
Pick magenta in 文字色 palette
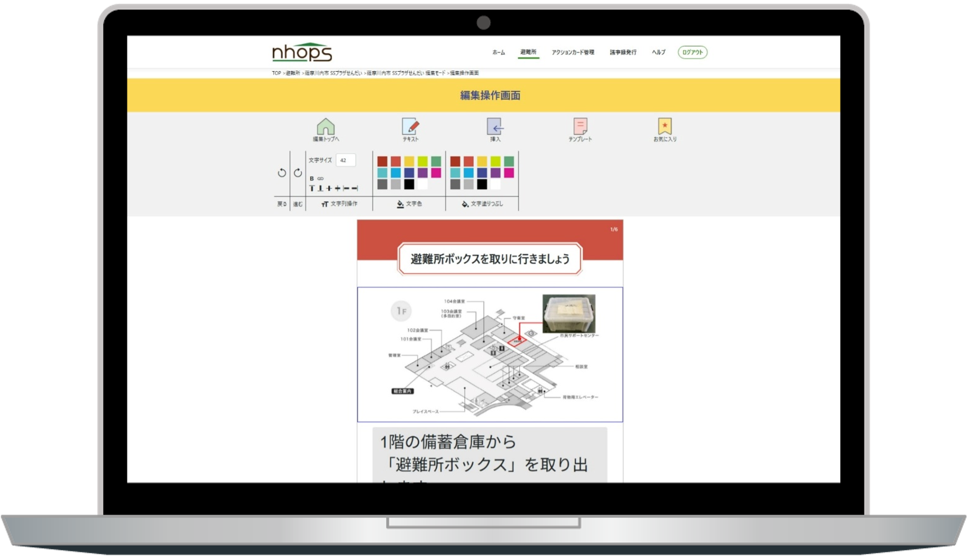(436, 173)
